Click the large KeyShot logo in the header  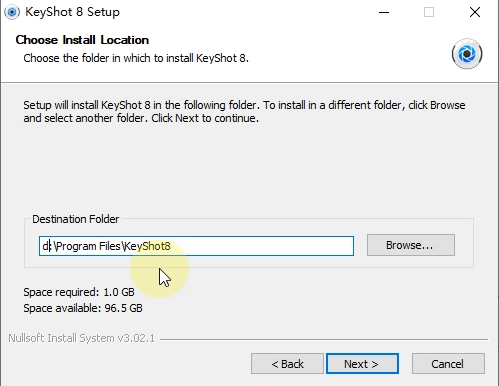pyautogui.click(x=467, y=54)
